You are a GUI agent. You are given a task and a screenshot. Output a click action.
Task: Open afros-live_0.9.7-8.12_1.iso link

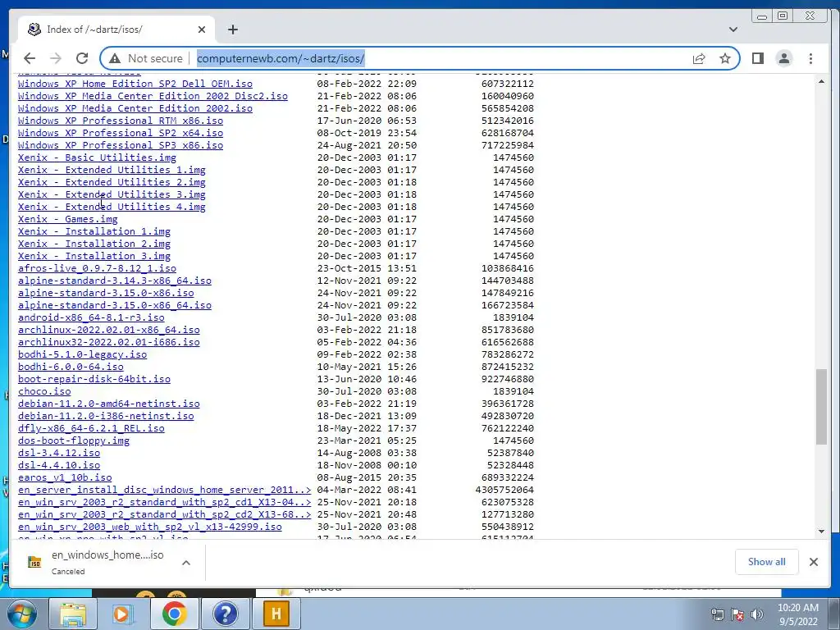(x=97, y=268)
